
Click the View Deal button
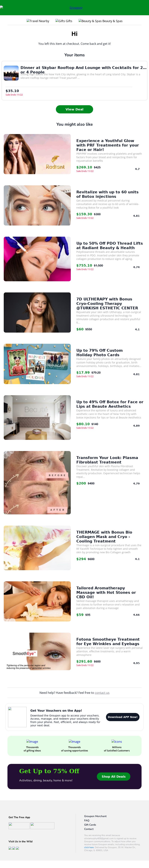pos(74,109)
